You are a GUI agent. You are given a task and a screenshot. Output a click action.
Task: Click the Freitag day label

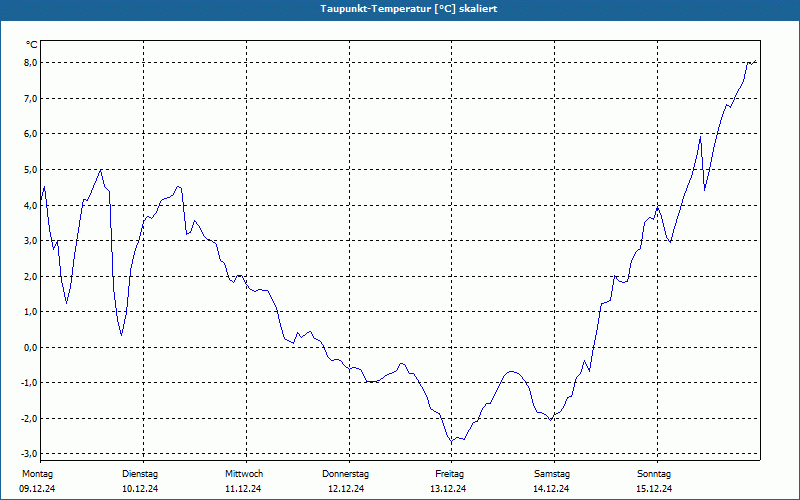click(x=449, y=474)
